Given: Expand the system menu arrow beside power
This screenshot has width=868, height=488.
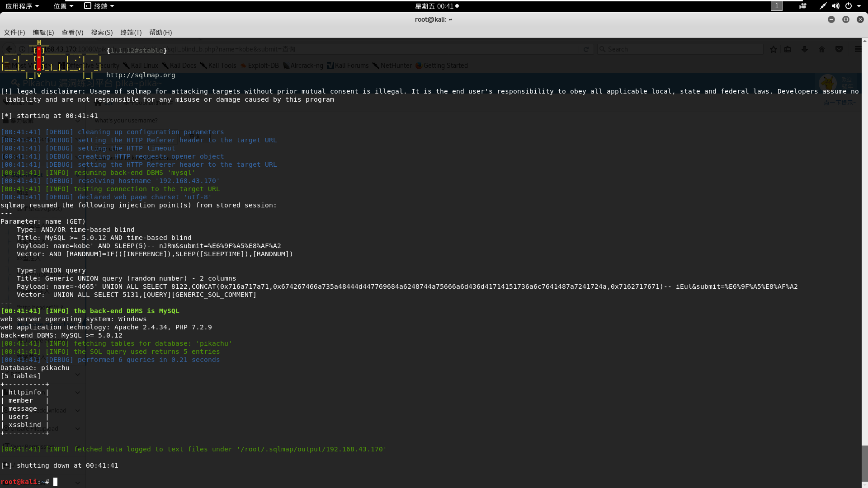Looking at the screenshot, I should click(x=859, y=6).
